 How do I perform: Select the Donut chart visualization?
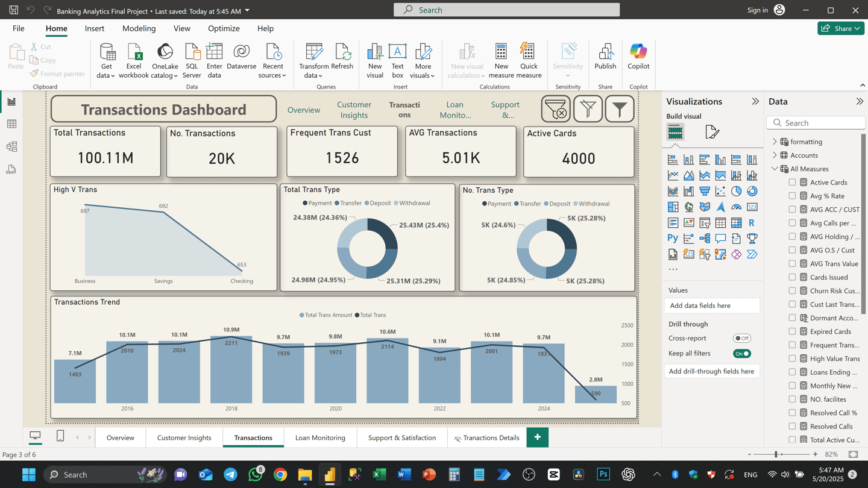pyautogui.click(x=752, y=191)
